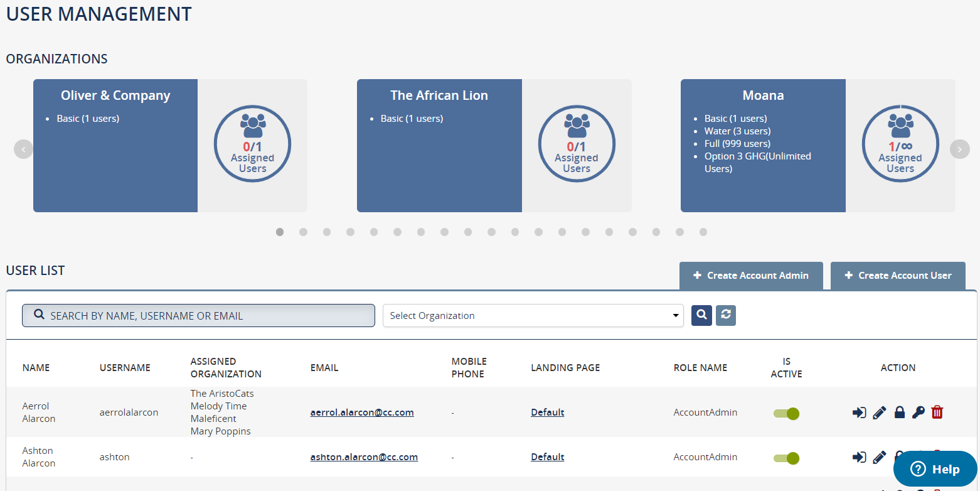The image size is (980, 491).
Task: Click Full (999 users) in Moana card
Action: pos(737,144)
